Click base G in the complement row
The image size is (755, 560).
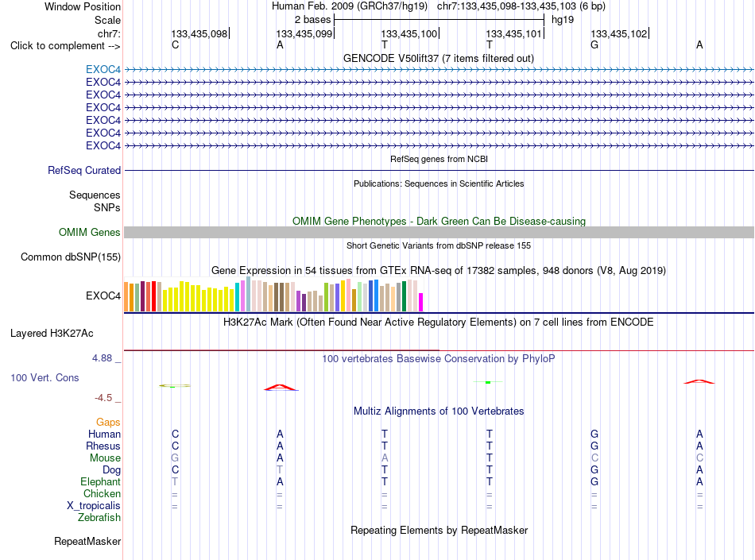(x=594, y=44)
